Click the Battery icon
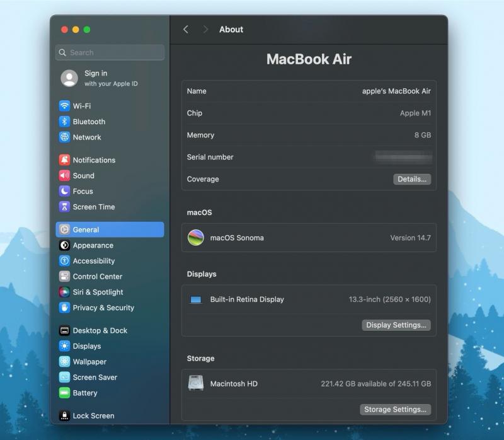Image resolution: width=504 pixels, height=440 pixels. click(x=65, y=393)
